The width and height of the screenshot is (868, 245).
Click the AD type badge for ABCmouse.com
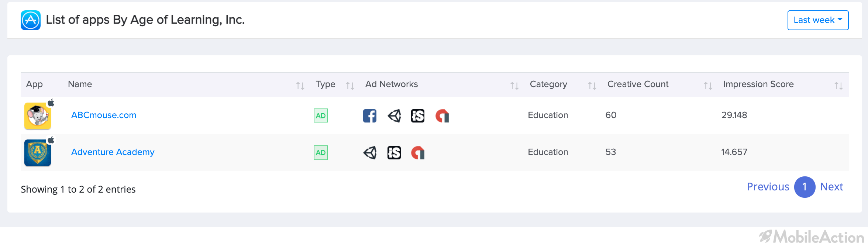click(x=321, y=115)
